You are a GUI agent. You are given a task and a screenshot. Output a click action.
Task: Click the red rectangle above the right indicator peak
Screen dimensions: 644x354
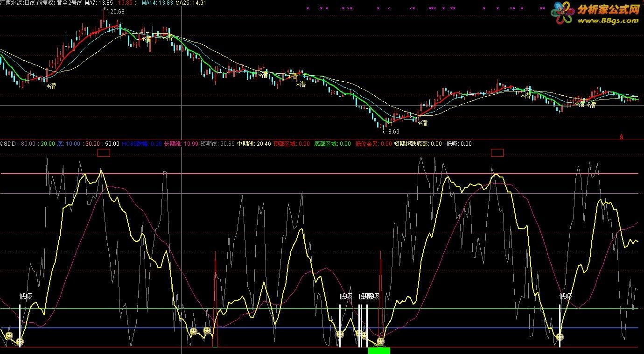coord(497,153)
